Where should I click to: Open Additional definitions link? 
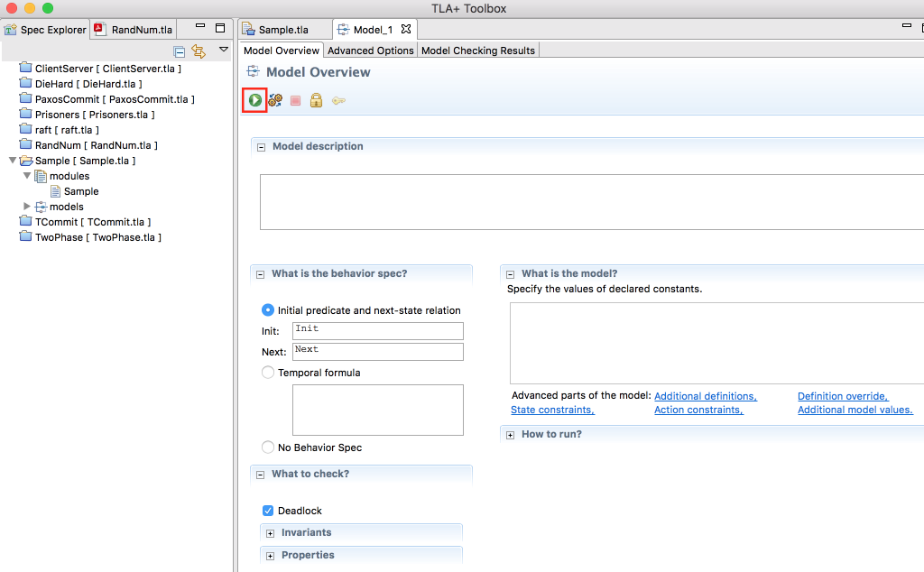point(706,396)
